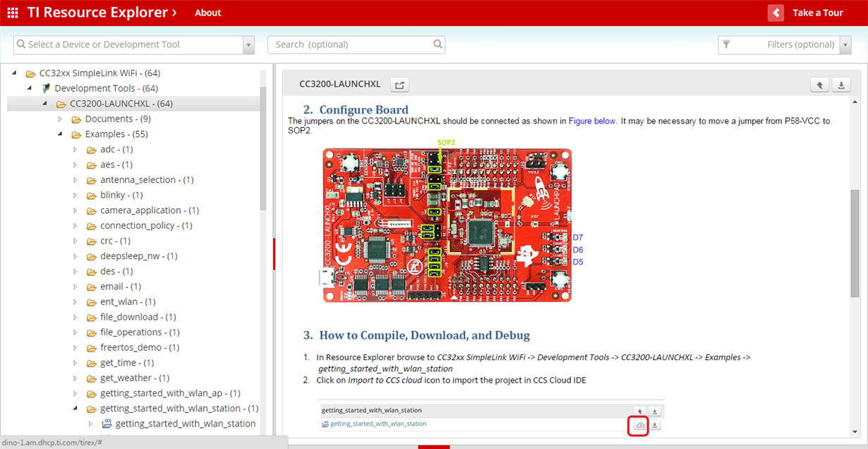Click the CC3200 LaunchPad board image
Screen dimensions: 868x449
point(447,225)
